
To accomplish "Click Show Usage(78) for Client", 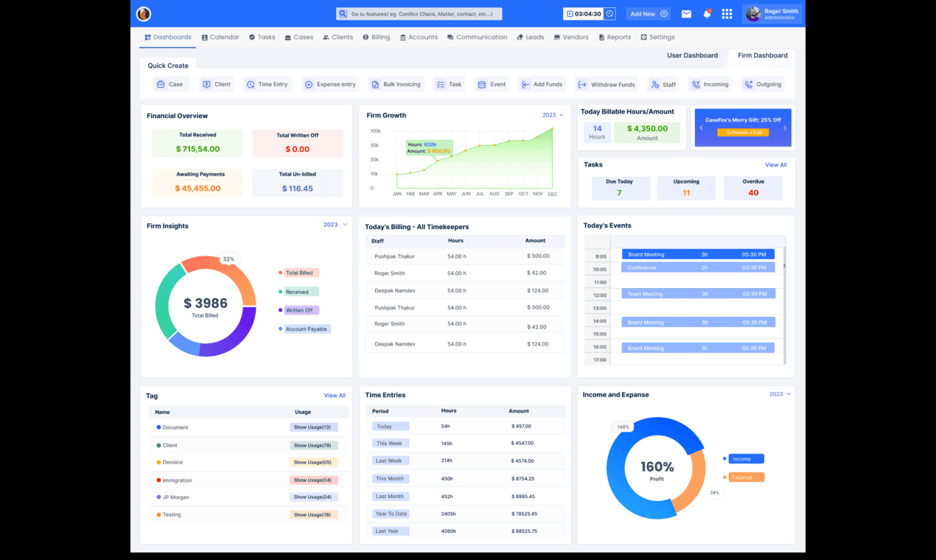I will [x=314, y=445].
